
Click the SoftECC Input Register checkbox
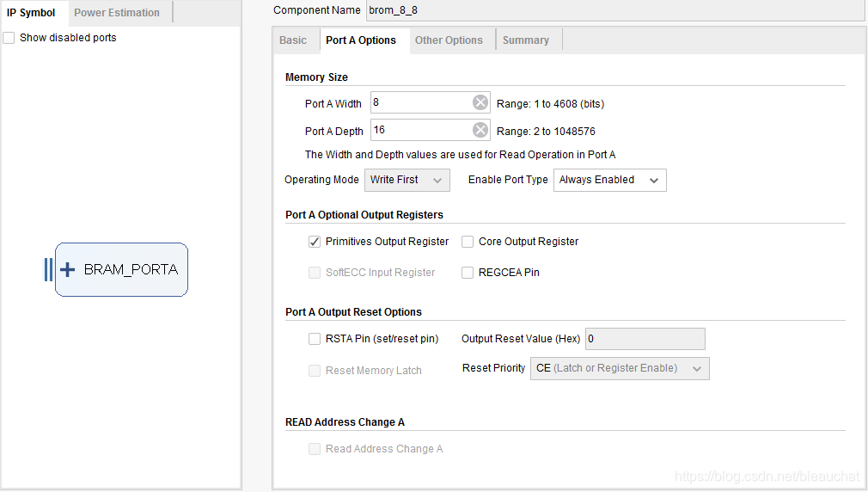(315, 273)
